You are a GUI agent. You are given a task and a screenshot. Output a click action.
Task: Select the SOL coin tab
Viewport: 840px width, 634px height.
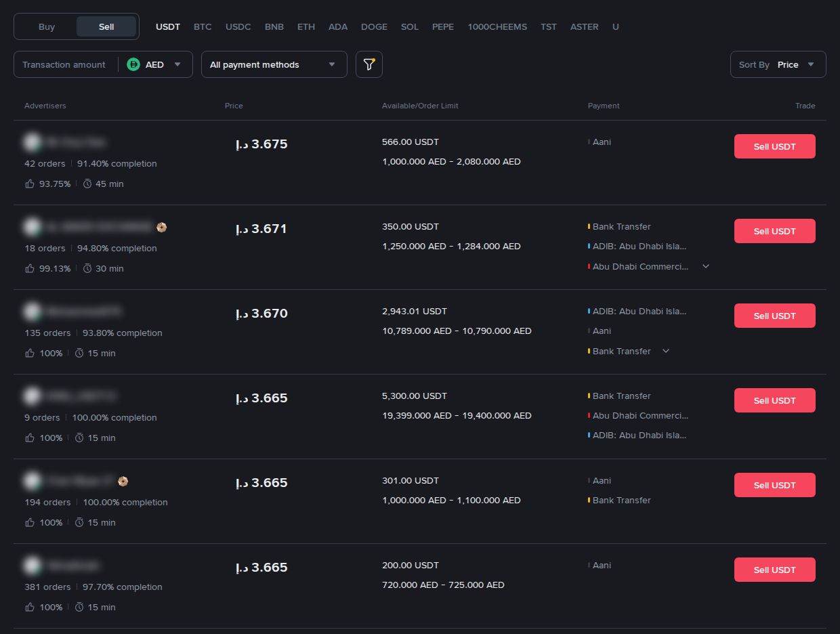pos(410,26)
